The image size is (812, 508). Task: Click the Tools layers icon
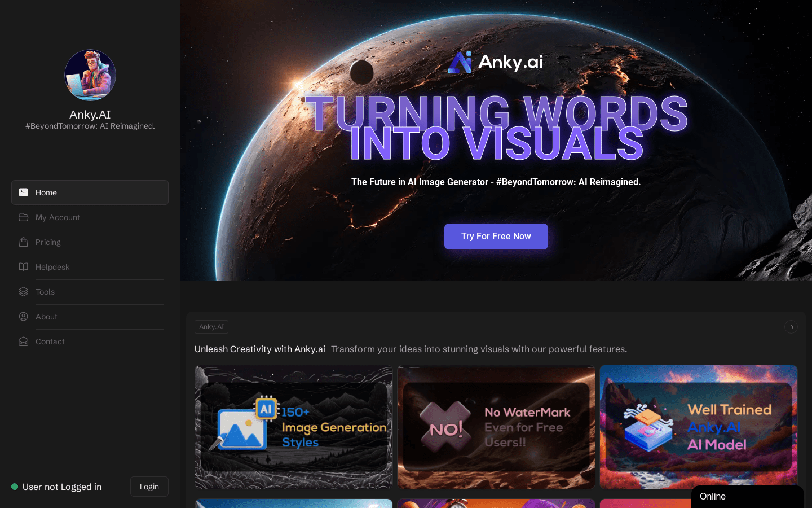click(23, 292)
